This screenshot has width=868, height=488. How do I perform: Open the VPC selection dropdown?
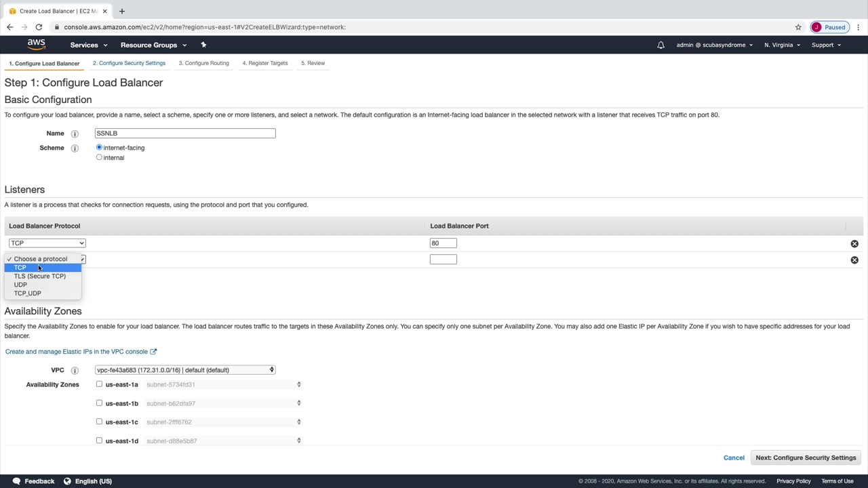point(185,370)
